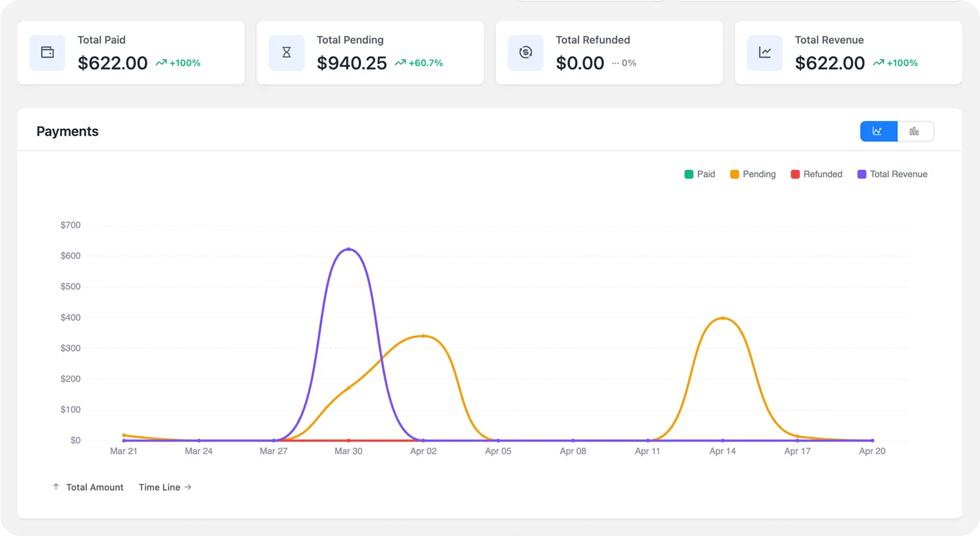Click the purple peak point at Mar 30

(348, 249)
